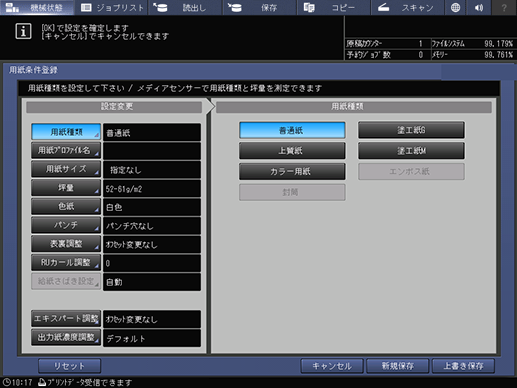517x388 pixels.
Task: Click the printer data receive icon
Action: 42,382
